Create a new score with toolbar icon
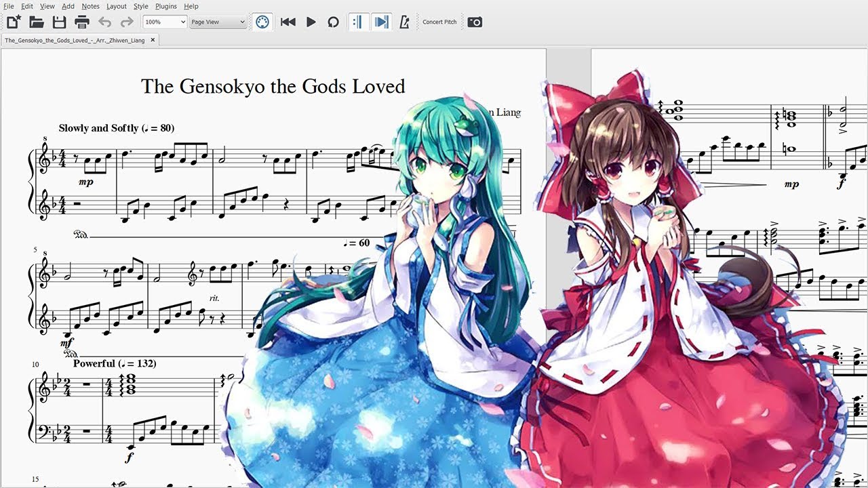This screenshot has height=488, width=868. tap(14, 22)
